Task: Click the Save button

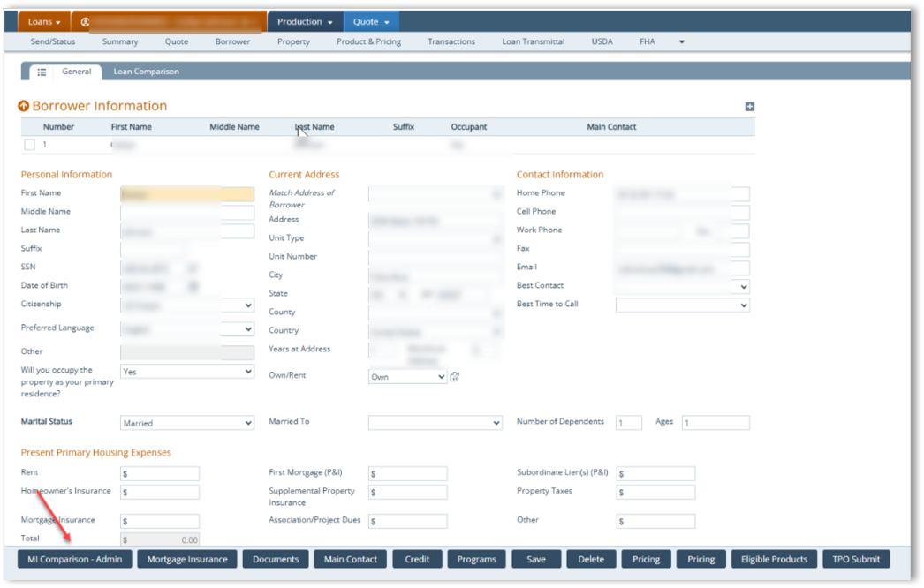Action: pyautogui.click(x=536, y=559)
